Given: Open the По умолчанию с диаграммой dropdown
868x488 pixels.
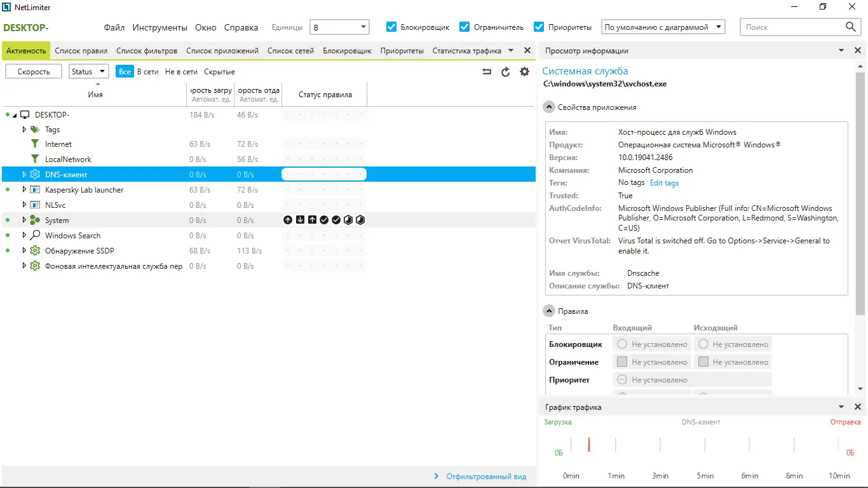Looking at the screenshot, I should click(719, 27).
